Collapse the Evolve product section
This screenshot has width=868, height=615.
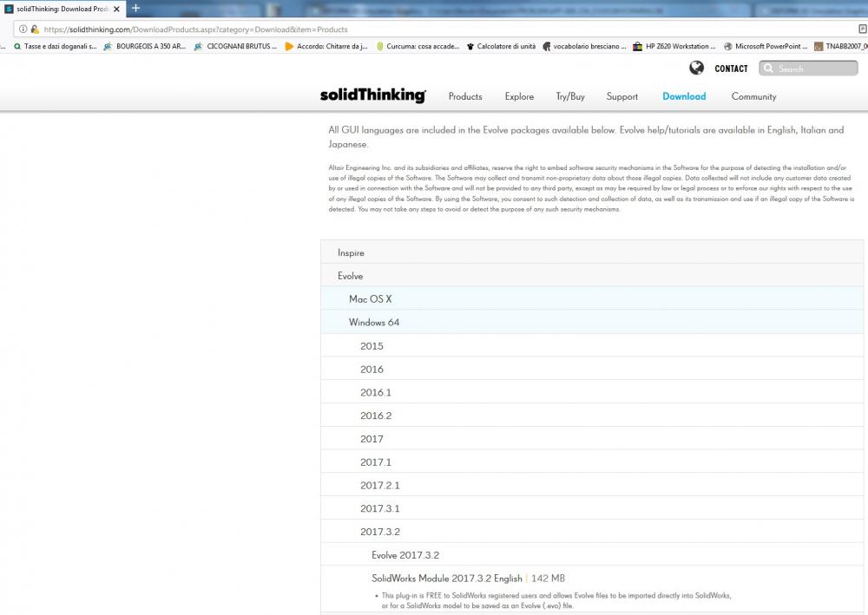click(592, 276)
